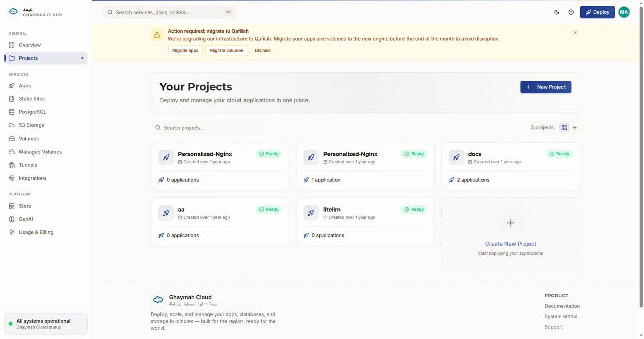This screenshot has height=339, width=644.
Task: Click the GenAI icon in the sidebar
Action: (12, 219)
